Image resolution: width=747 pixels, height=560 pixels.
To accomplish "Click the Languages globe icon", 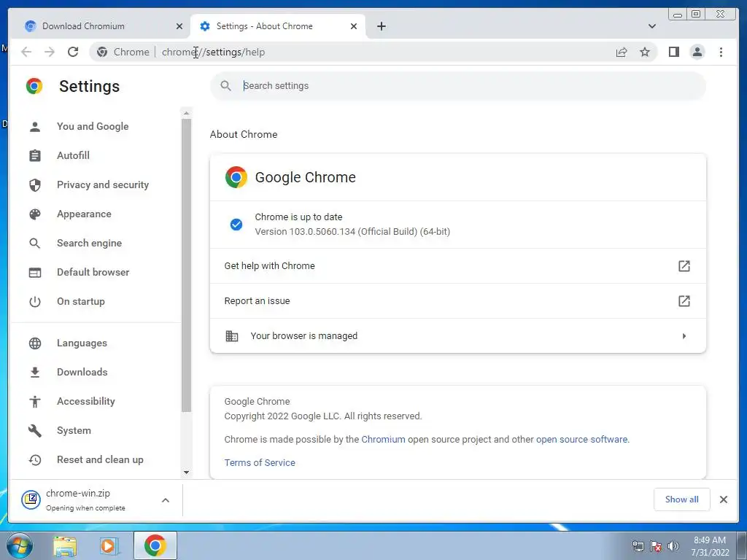I will click(35, 343).
